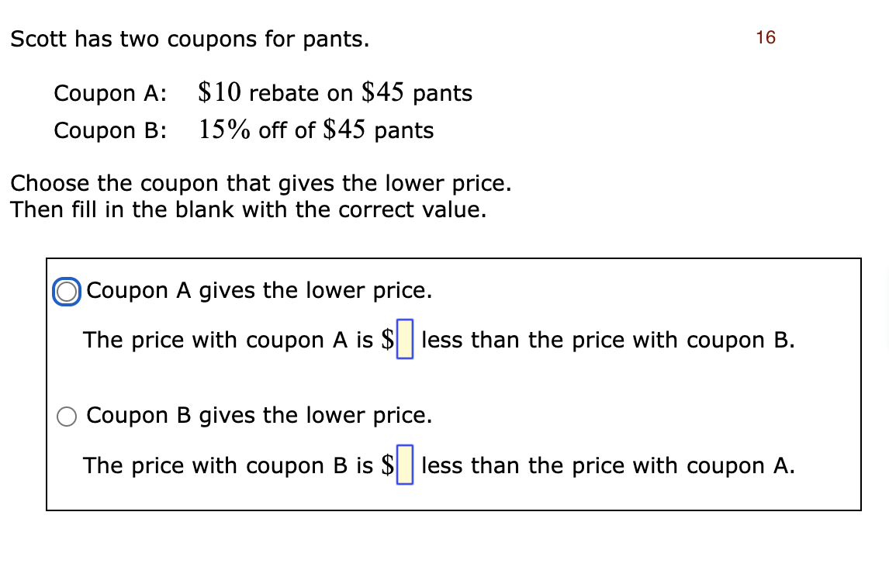Click the 'Choose the coupon that gives the lower price' instruction
This screenshot has width=889, height=588.
[x=261, y=183]
